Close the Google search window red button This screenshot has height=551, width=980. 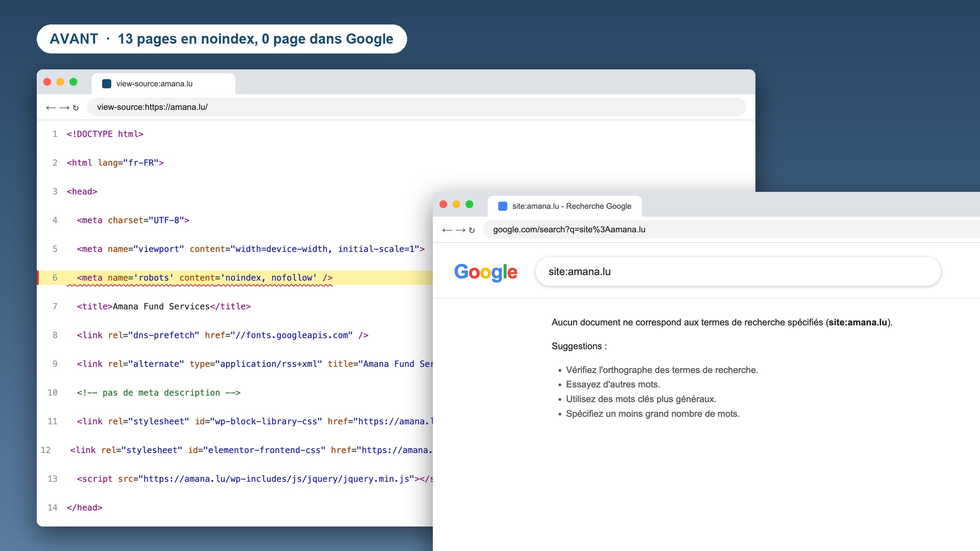(443, 204)
